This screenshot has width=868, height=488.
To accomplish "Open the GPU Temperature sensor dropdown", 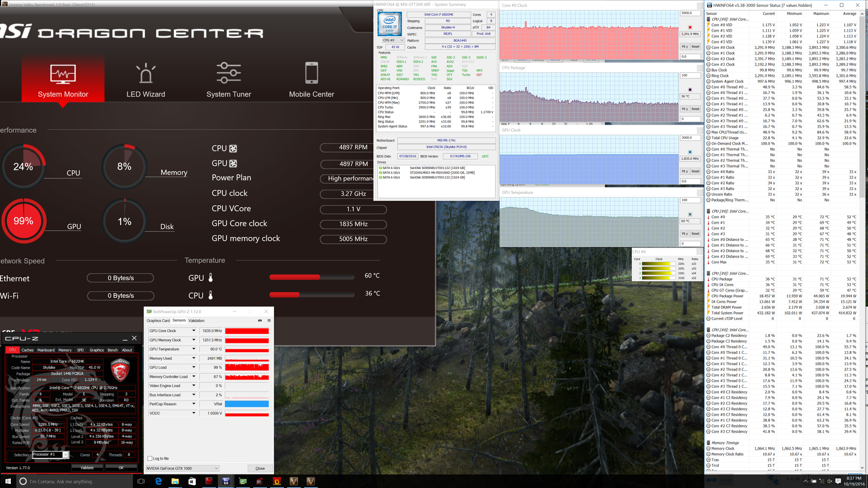I will coord(193,349).
